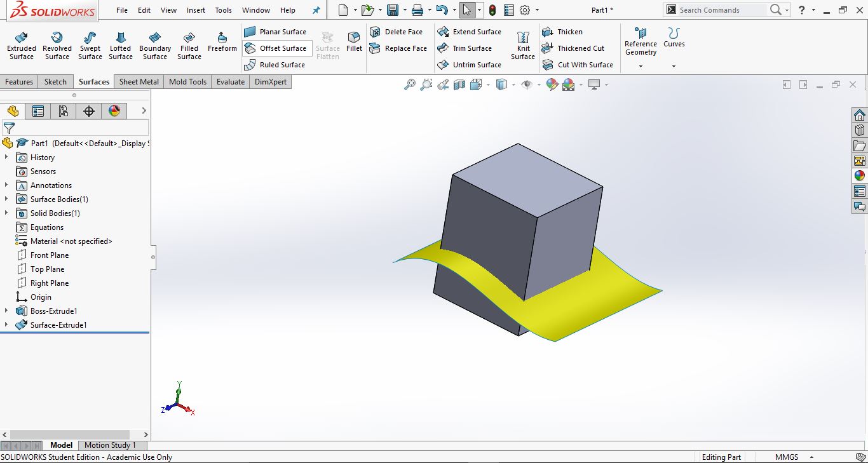Switch to the Mold Tools tab
The width and height of the screenshot is (868, 463).
point(187,82)
